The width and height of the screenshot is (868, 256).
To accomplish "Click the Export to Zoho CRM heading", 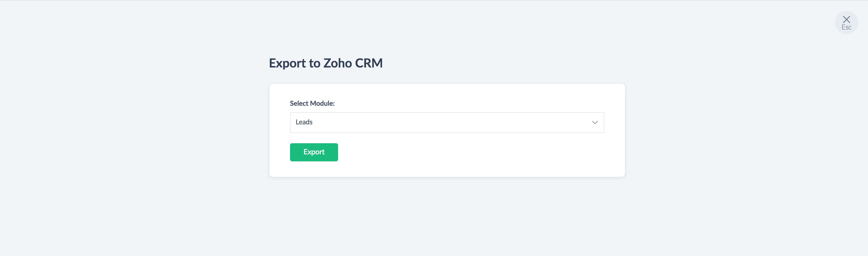I will pos(325,63).
